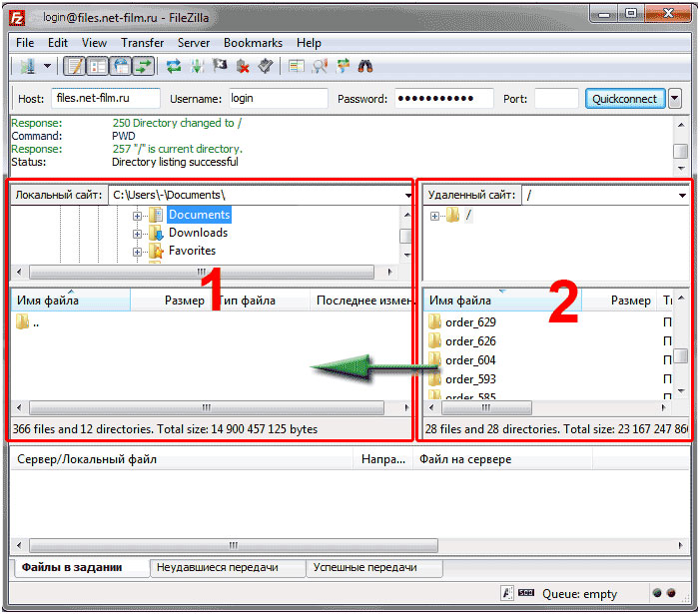Toggle directory comparison
The height and width of the screenshot is (614, 700).
coord(320,67)
